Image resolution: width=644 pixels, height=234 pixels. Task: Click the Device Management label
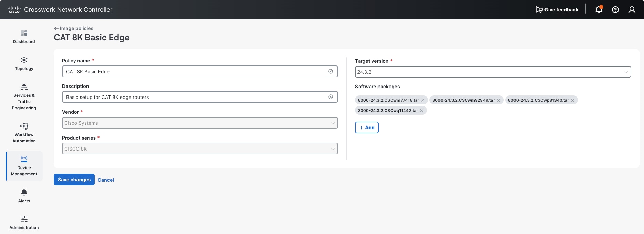pyautogui.click(x=24, y=171)
